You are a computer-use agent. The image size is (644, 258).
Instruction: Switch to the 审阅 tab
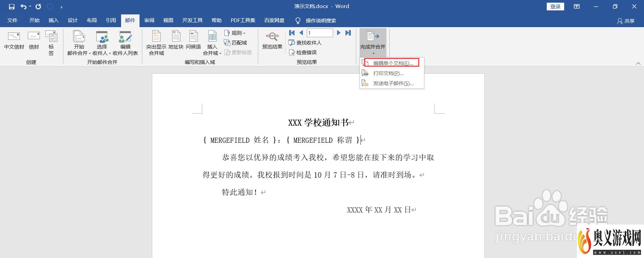(x=149, y=20)
